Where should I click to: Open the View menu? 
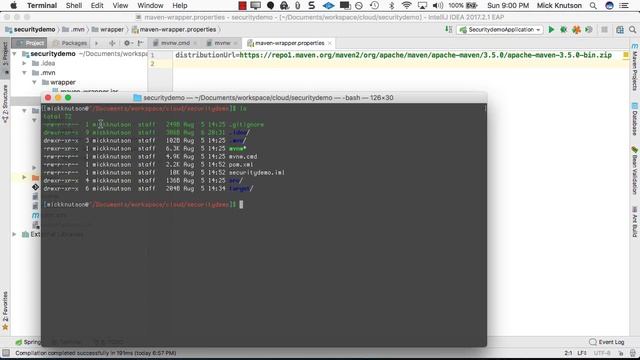point(120,6)
